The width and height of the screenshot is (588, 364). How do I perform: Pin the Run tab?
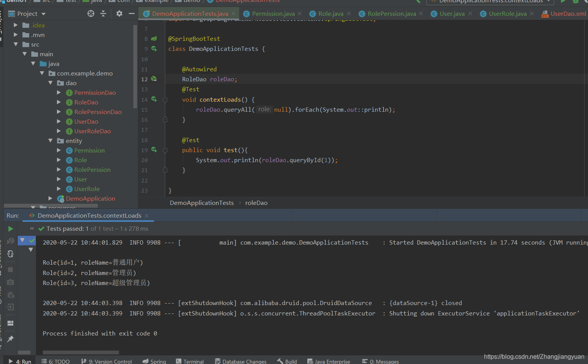point(10,339)
